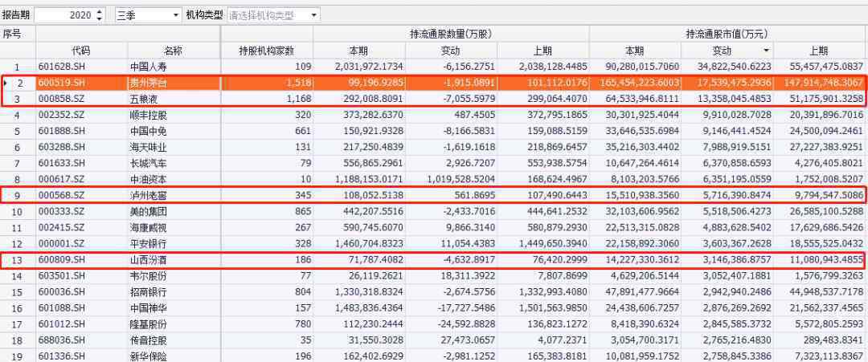868x362 pixels.
Task: Select the 中国神华 name cell
Action: (x=174, y=308)
